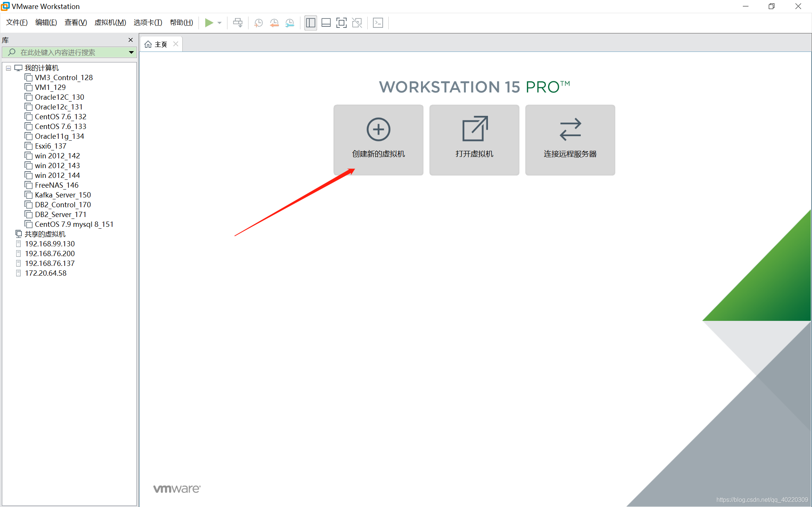Open the 文件(F) menu

click(x=17, y=23)
